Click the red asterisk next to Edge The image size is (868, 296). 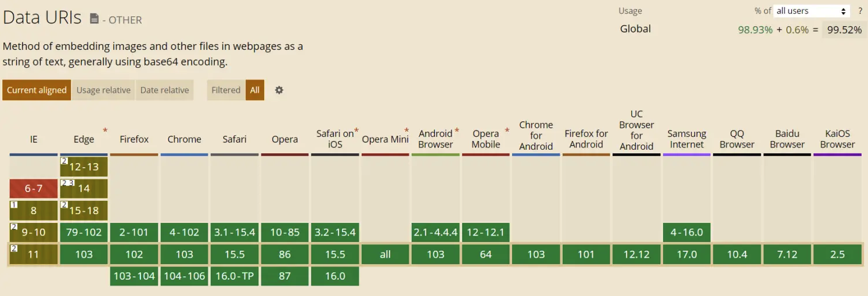pyautogui.click(x=105, y=131)
